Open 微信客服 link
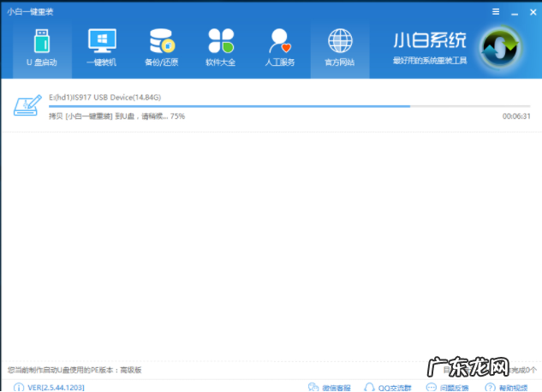The height and width of the screenshot is (392, 542). click(330, 388)
